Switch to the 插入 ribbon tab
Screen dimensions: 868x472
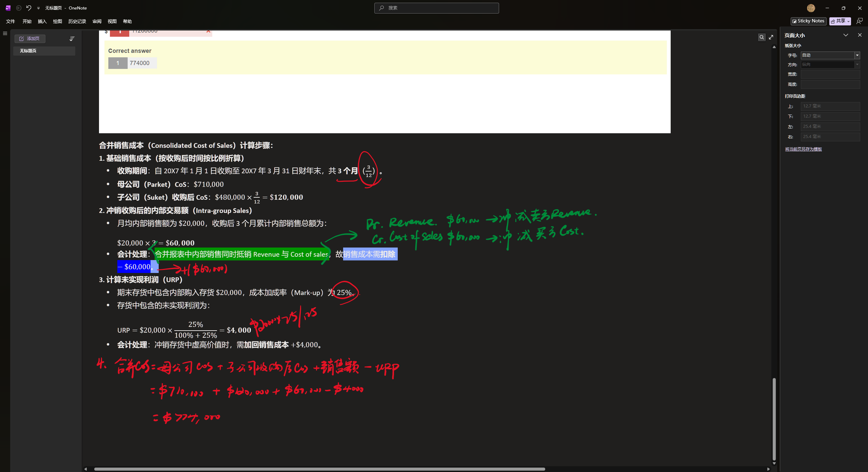[42, 21]
